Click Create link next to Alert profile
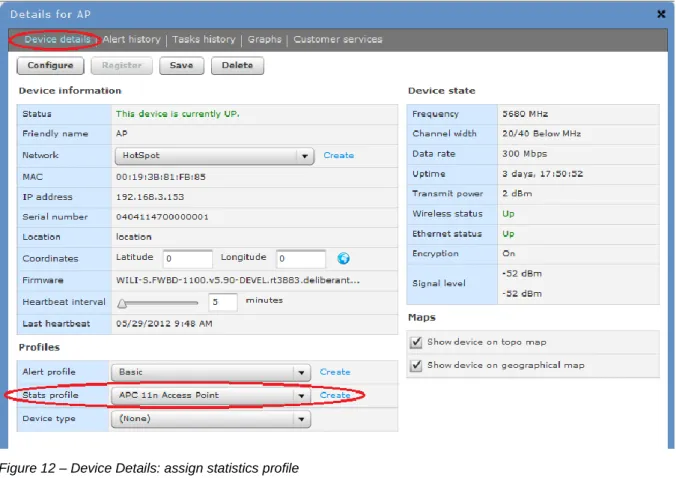Viewport: 676px width, 478px height. 335,372
